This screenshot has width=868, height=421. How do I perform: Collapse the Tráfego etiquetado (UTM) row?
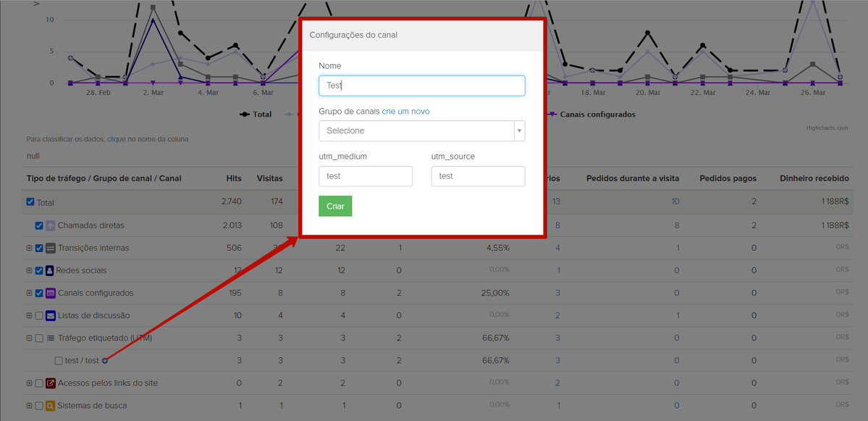pos(30,338)
